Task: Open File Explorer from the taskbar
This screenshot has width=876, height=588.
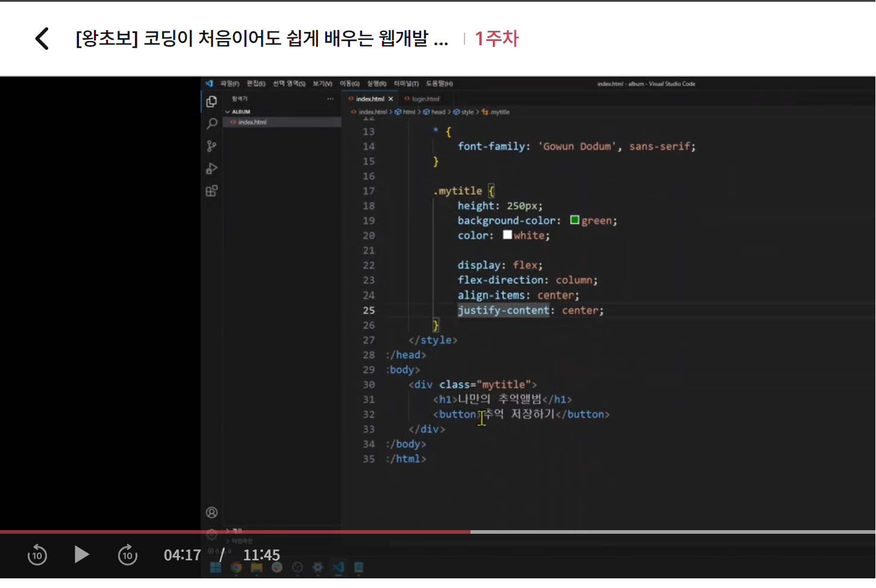Action: [x=257, y=568]
